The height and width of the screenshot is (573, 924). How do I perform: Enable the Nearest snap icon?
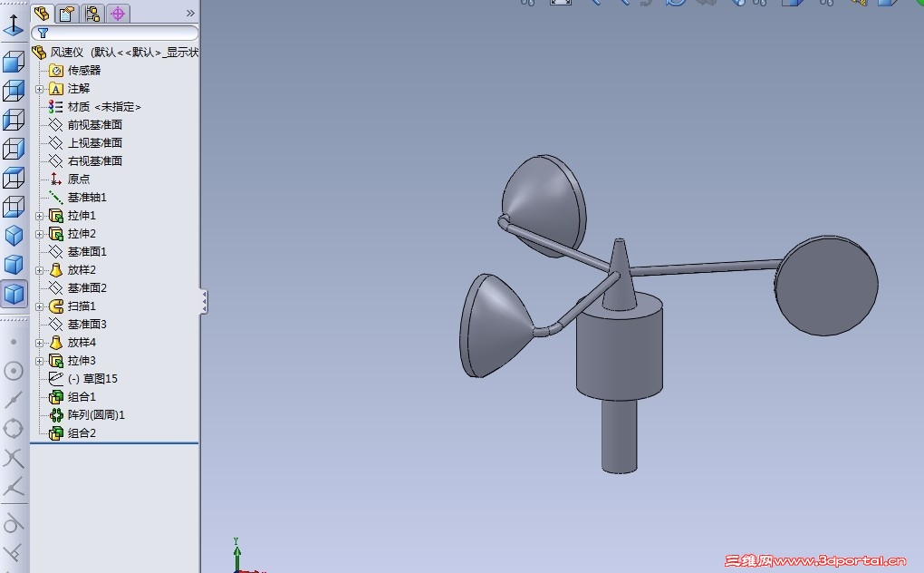(14, 487)
